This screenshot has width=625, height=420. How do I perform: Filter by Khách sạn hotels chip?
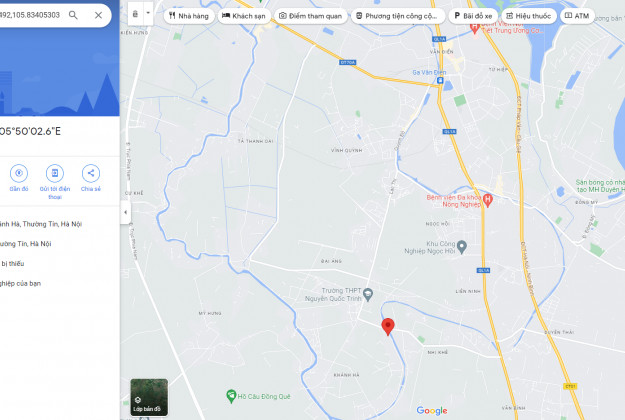(x=244, y=16)
